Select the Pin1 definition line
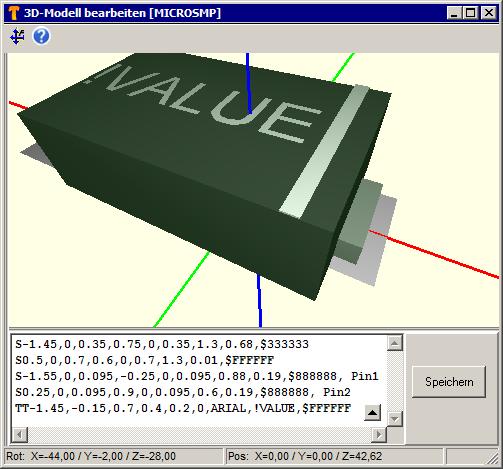The height and width of the screenshot is (469, 503). tap(197, 376)
